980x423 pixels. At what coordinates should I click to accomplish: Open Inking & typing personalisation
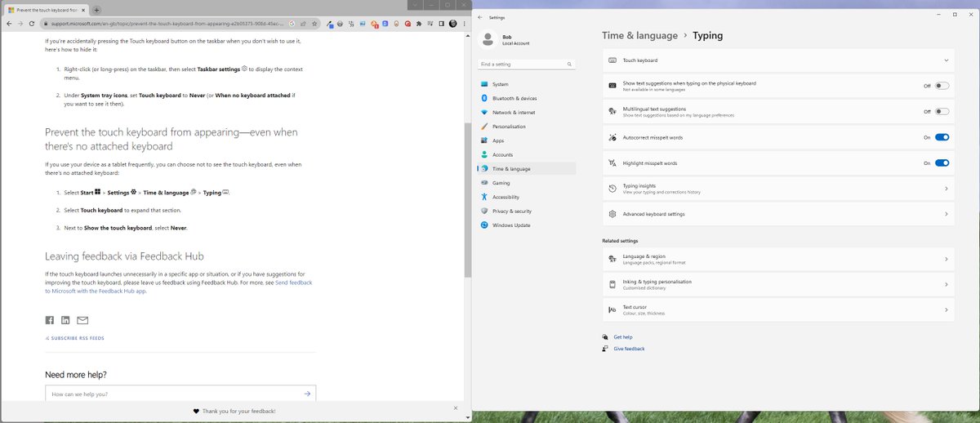click(779, 284)
